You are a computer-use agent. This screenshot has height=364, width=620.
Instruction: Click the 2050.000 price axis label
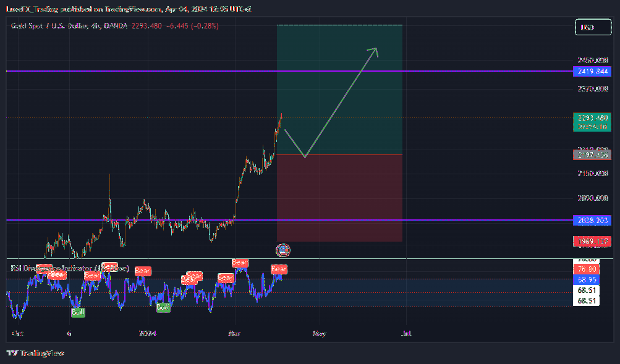coord(593,198)
